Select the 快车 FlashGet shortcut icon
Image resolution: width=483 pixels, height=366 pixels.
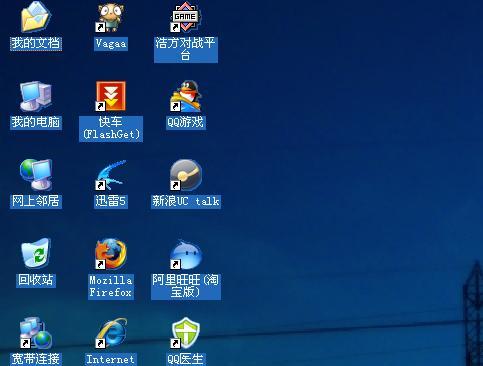111,96
